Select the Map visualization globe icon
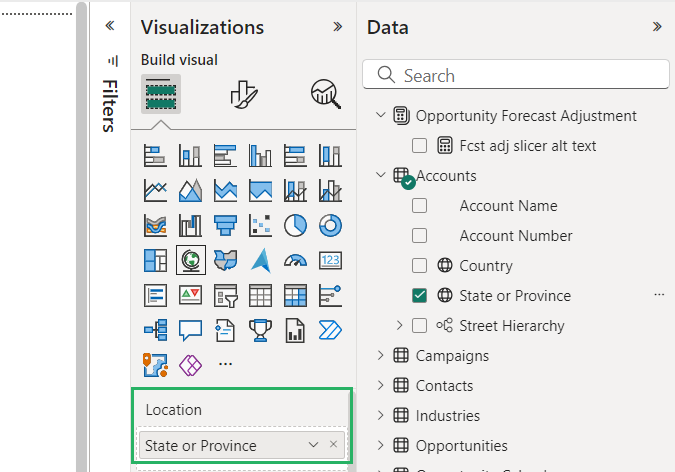The height and width of the screenshot is (472, 675). pyautogui.click(x=190, y=260)
